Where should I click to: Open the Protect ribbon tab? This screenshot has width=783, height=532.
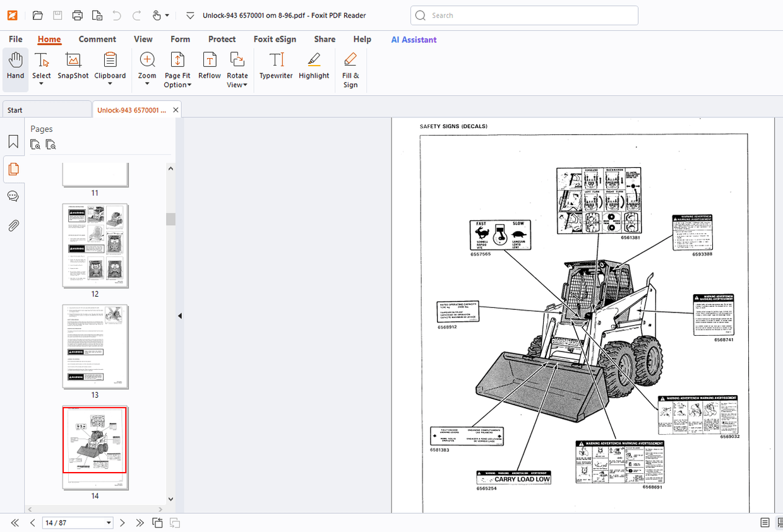(222, 39)
